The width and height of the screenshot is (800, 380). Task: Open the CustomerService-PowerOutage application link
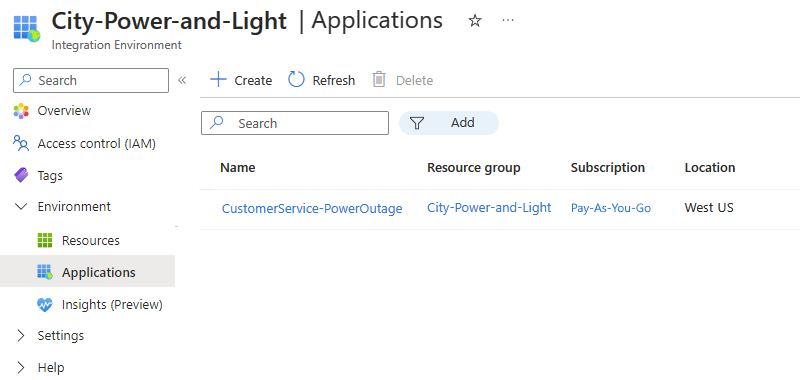(312, 208)
